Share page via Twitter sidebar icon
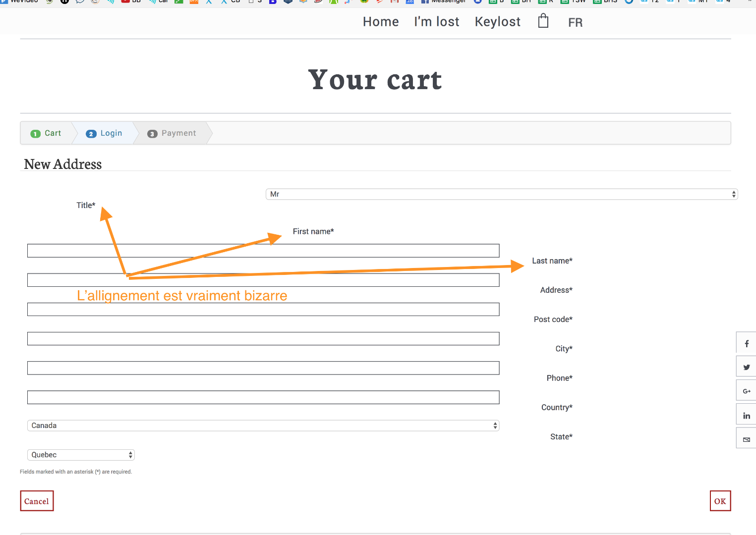This screenshot has height=535, width=756. [746, 368]
